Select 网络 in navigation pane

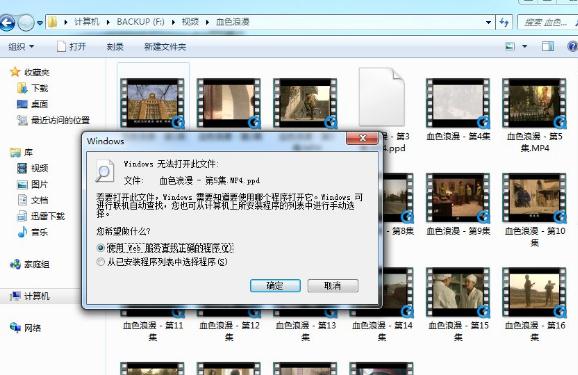[25, 327]
